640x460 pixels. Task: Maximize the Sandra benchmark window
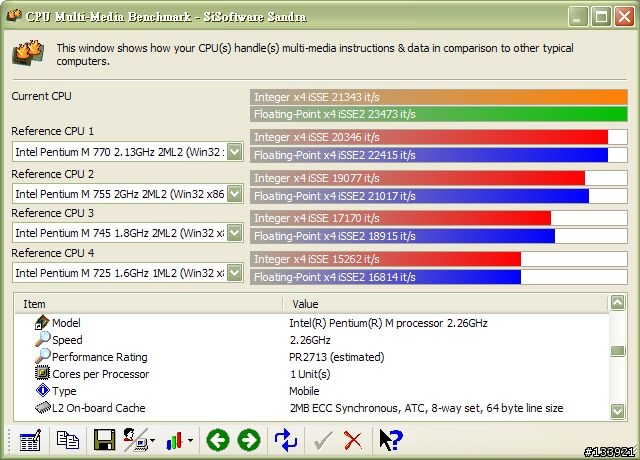(601, 16)
